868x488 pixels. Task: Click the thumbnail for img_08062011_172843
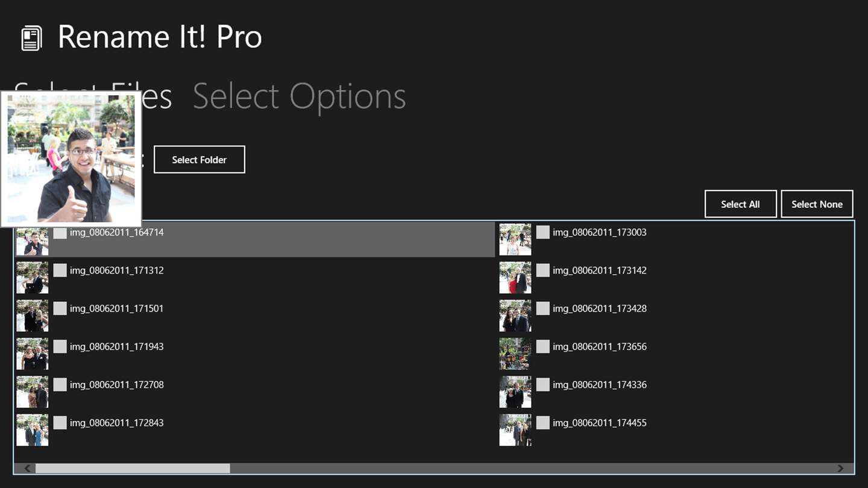pos(32,430)
